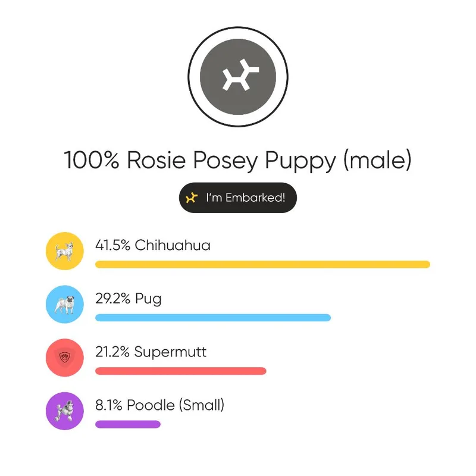Click the purple Poodle percentage bar
The height and width of the screenshot is (476, 476).
coord(128,424)
